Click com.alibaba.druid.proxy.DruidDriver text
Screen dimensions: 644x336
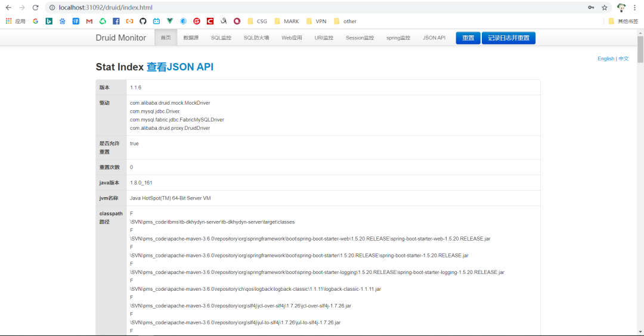pyautogui.click(x=170, y=128)
